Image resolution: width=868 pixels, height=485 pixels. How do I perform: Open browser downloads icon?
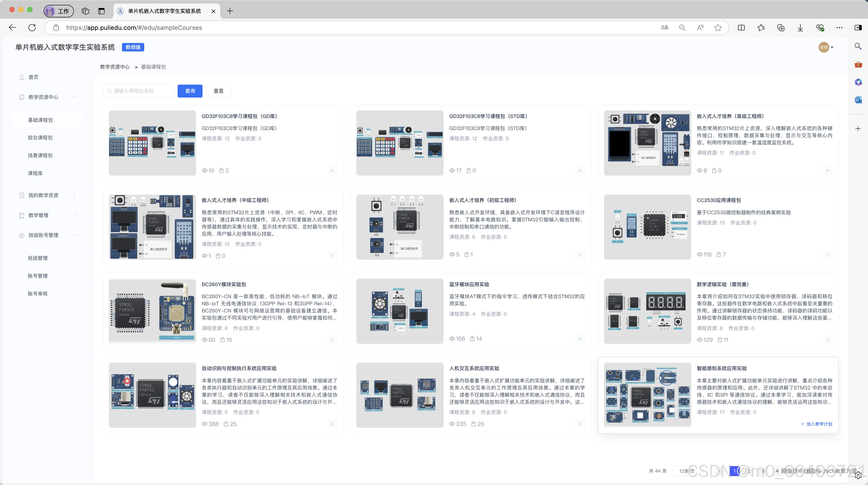(800, 28)
